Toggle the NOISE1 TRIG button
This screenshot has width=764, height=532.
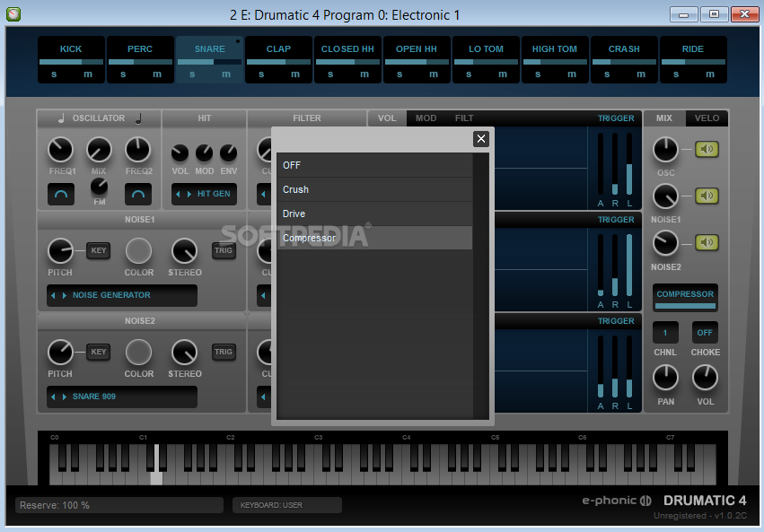click(224, 250)
